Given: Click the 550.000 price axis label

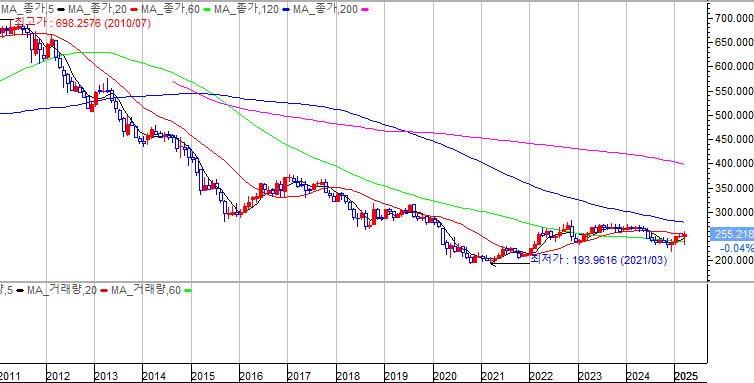Looking at the screenshot, I should click(x=734, y=91).
